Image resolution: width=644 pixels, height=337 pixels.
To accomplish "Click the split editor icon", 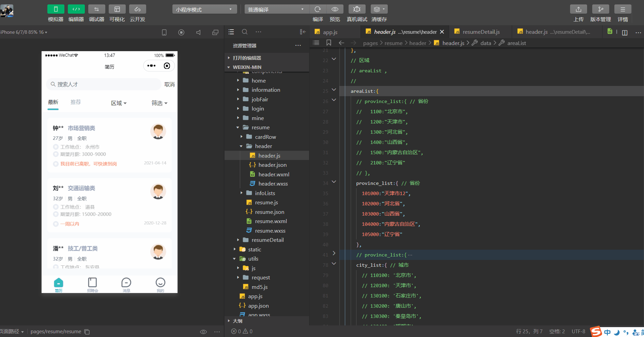I will pos(625,32).
